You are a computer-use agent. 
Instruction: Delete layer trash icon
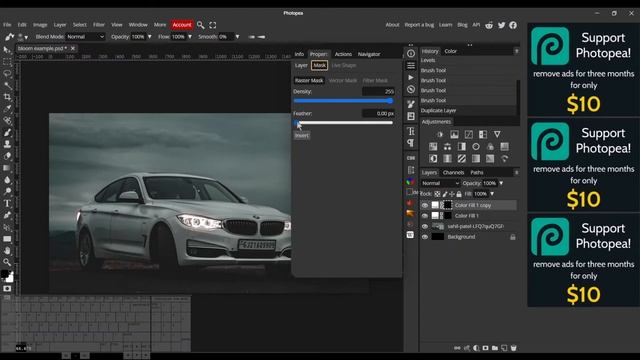(x=513, y=348)
